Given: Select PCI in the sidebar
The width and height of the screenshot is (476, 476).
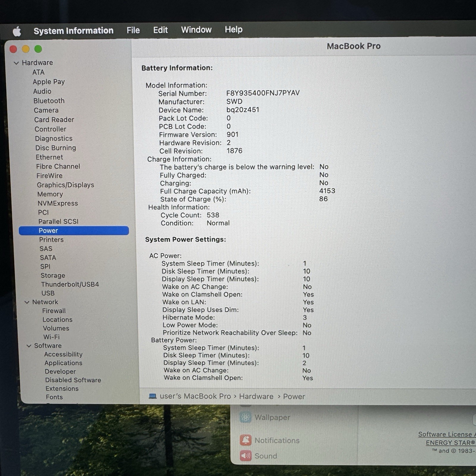Looking at the screenshot, I should pos(43,212).
